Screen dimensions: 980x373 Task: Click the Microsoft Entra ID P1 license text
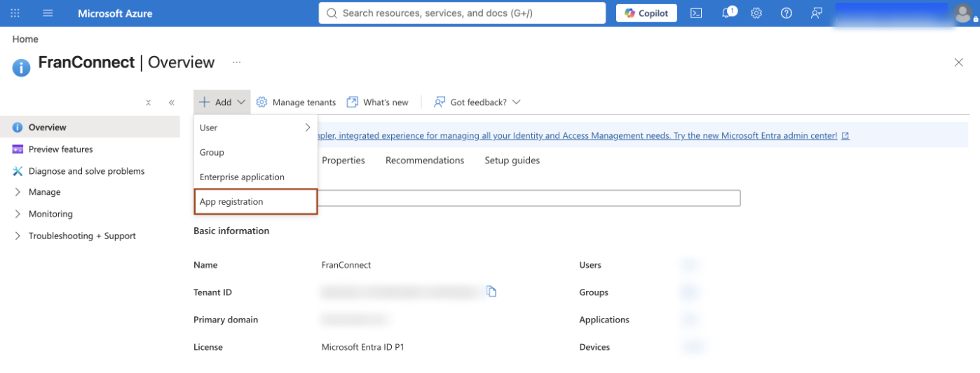363,347
